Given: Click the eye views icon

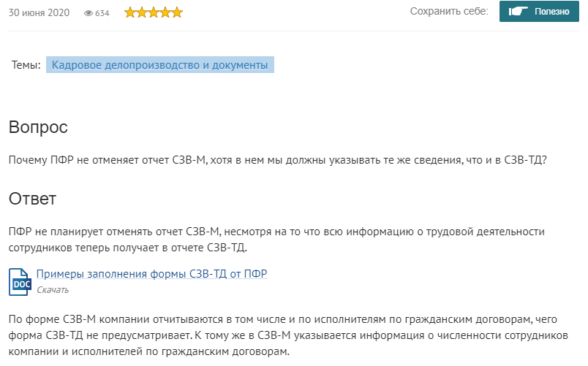Looking at the screenshot, I should pyautogui.click(x=88, y=13).
